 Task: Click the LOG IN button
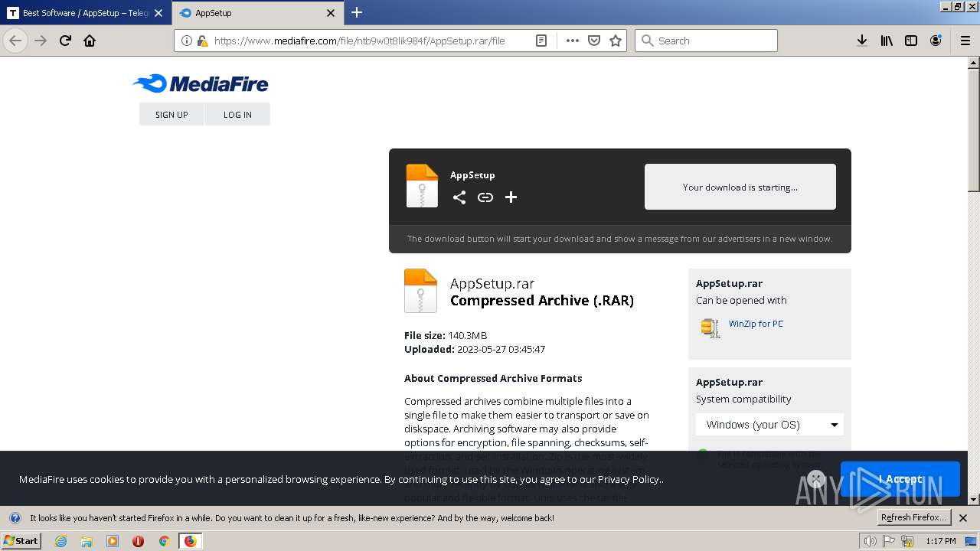(x=237, y=114)
